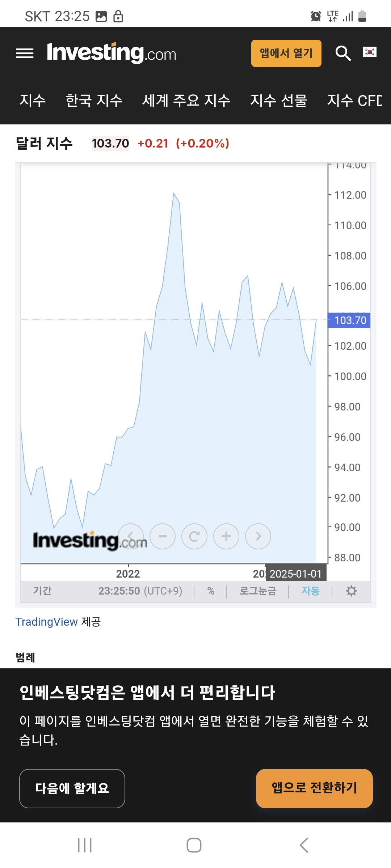The image size is (391, 868).
Task: Open chart settings gear icon
Action: point(351,591)
